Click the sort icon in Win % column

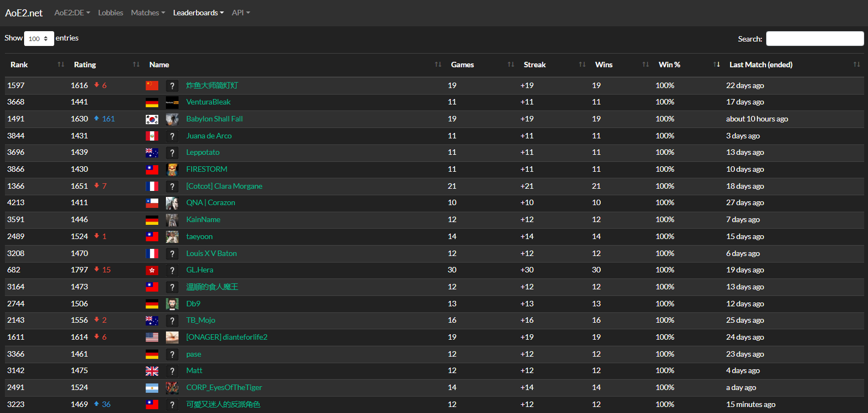pos(716,65)
